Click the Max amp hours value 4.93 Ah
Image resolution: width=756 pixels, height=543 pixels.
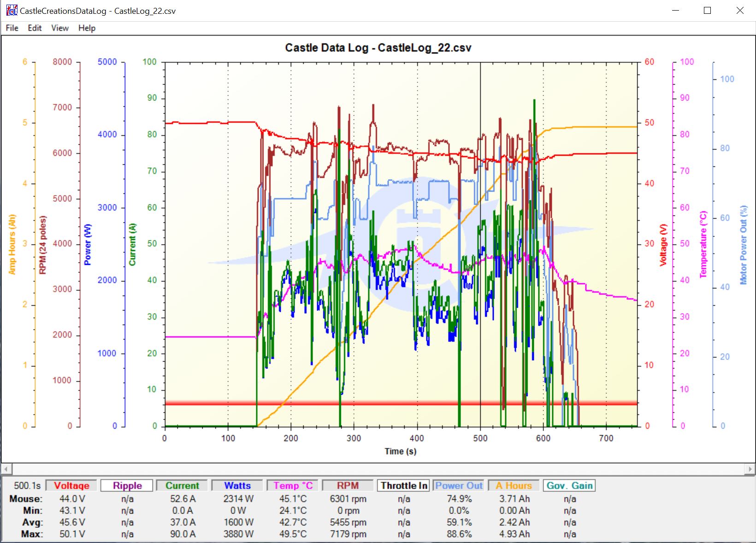(514, 534)
